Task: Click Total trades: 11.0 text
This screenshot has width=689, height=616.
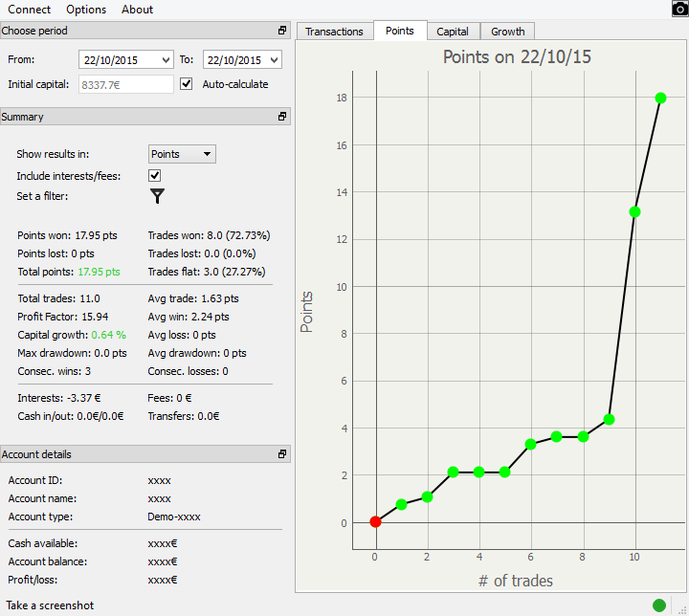Action: 59,298
